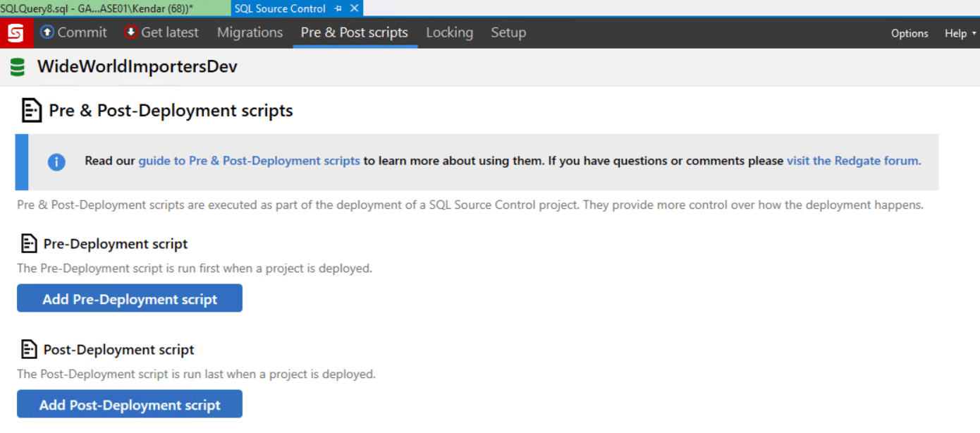Image resolution: width=980 pixels, height=433 pixels.
Task: Open the Setup tab
Action: (508, 32)
